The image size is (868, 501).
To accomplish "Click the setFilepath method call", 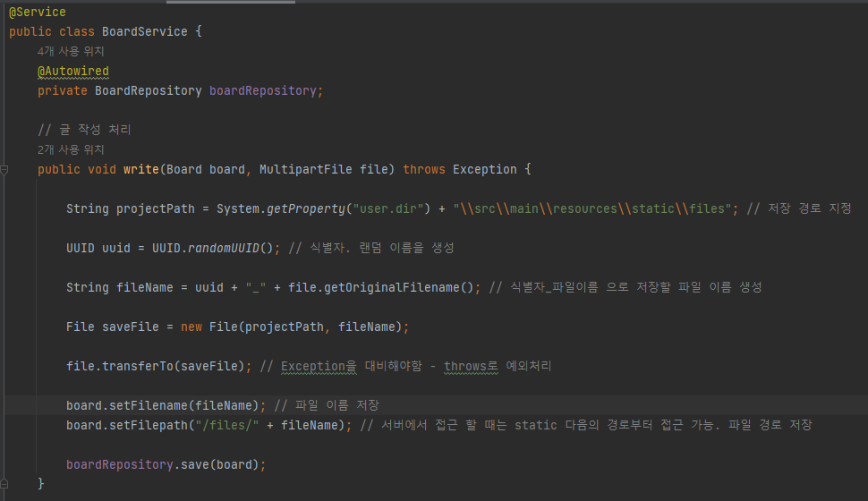I will [149, 425].
